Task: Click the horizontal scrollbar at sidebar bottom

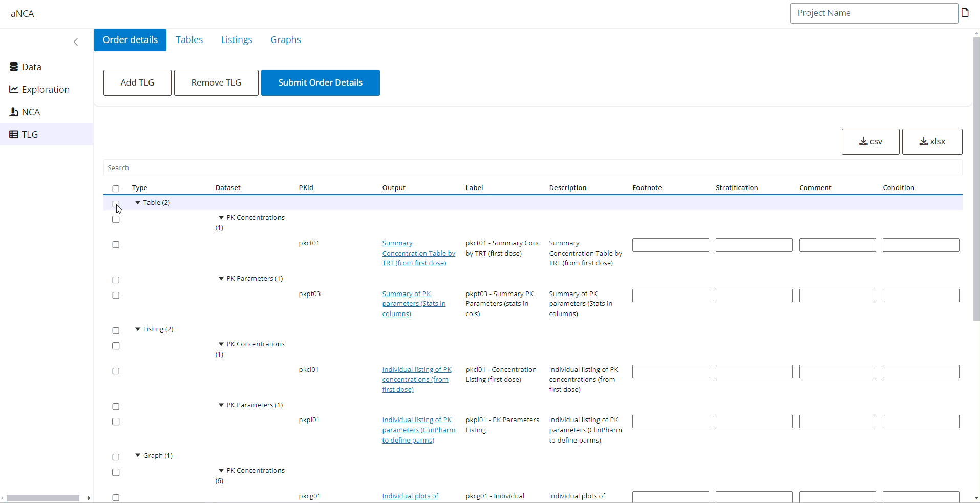Action: pyautogui.click(x=43, y=498)
